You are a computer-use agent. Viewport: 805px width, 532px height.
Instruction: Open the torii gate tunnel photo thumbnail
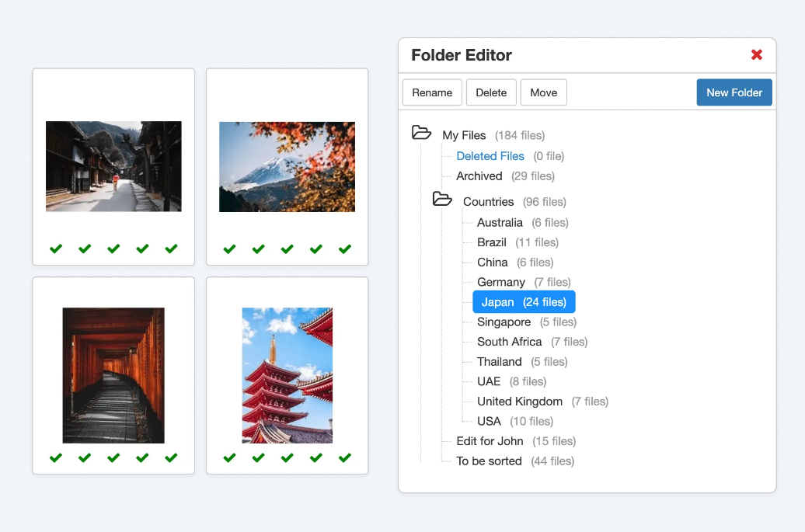(113, 376)
